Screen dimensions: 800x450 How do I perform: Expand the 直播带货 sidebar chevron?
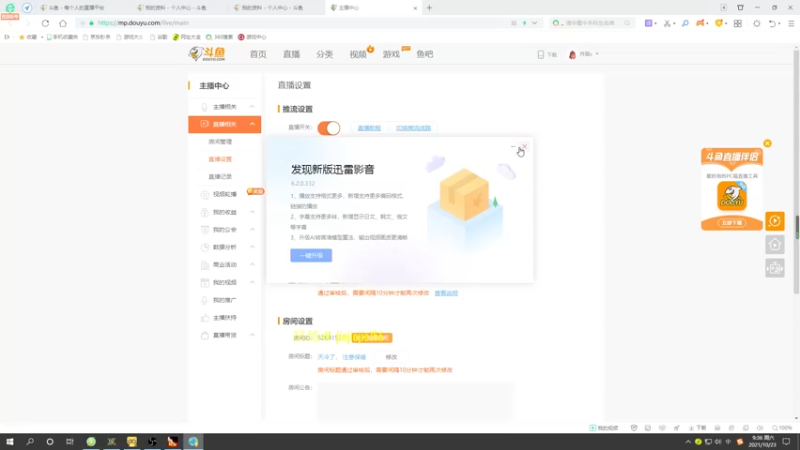coord(252,335)
